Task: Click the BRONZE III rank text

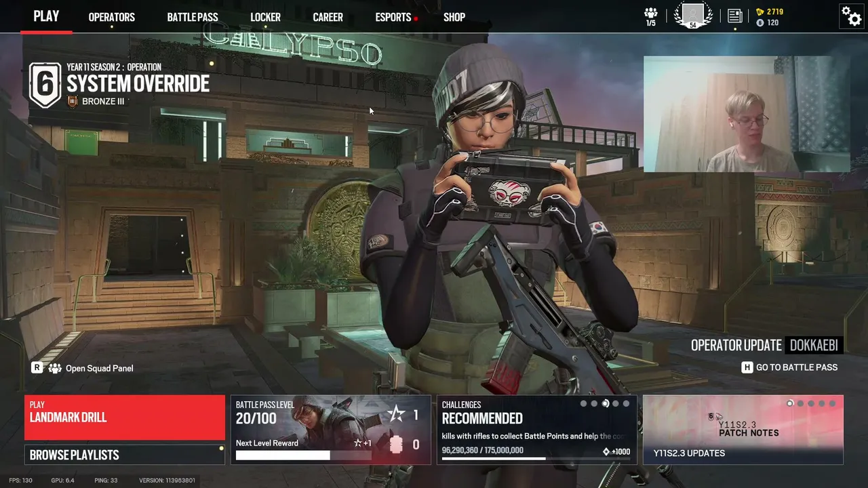Action: coord(103,102)
